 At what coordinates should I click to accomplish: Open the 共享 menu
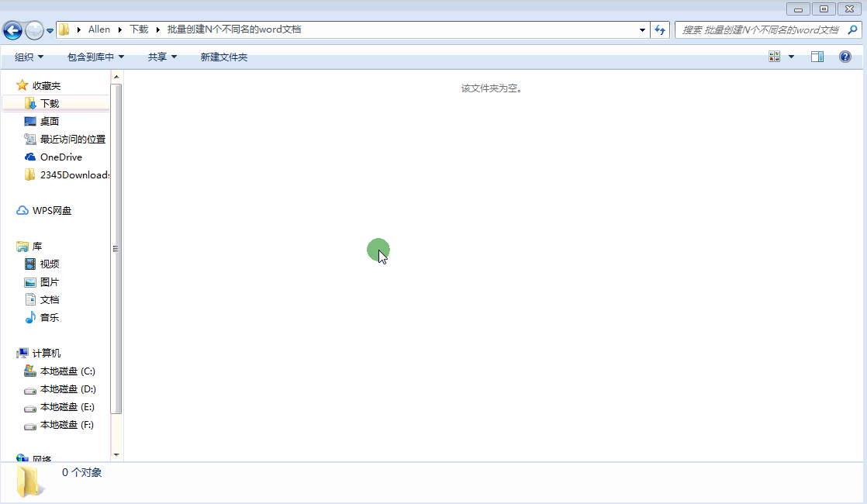(162, 57)
